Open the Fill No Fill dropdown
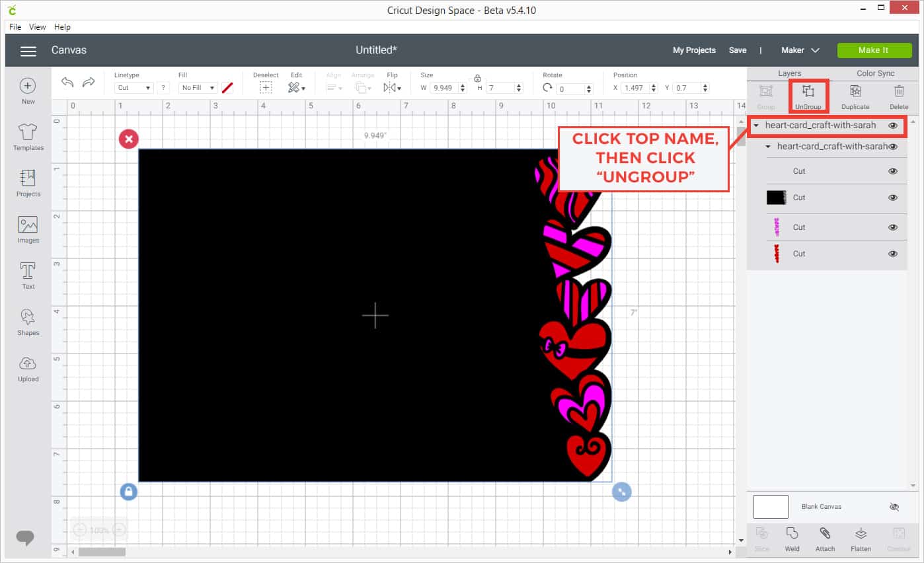 [198, 88]
